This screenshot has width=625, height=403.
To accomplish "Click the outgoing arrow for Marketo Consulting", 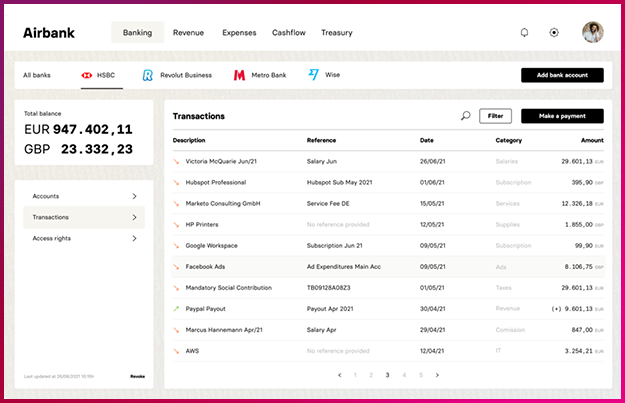I will coord(176,204).
